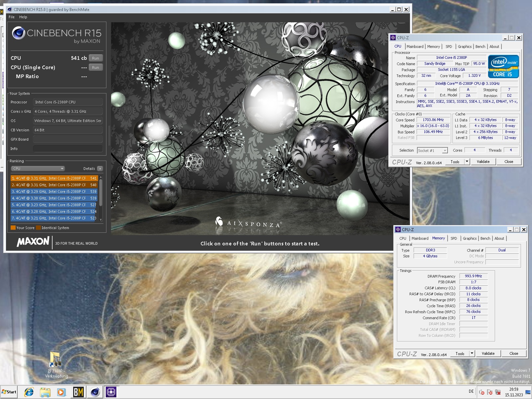Screen dimensions: 532x399
Task: Open the Start menu
Action: click(9, 392)
